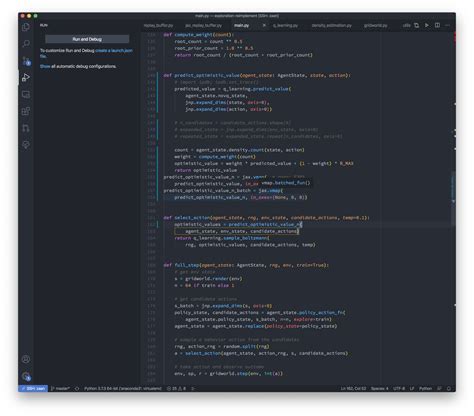Click the return optimistic_value line

click(205, 170)
